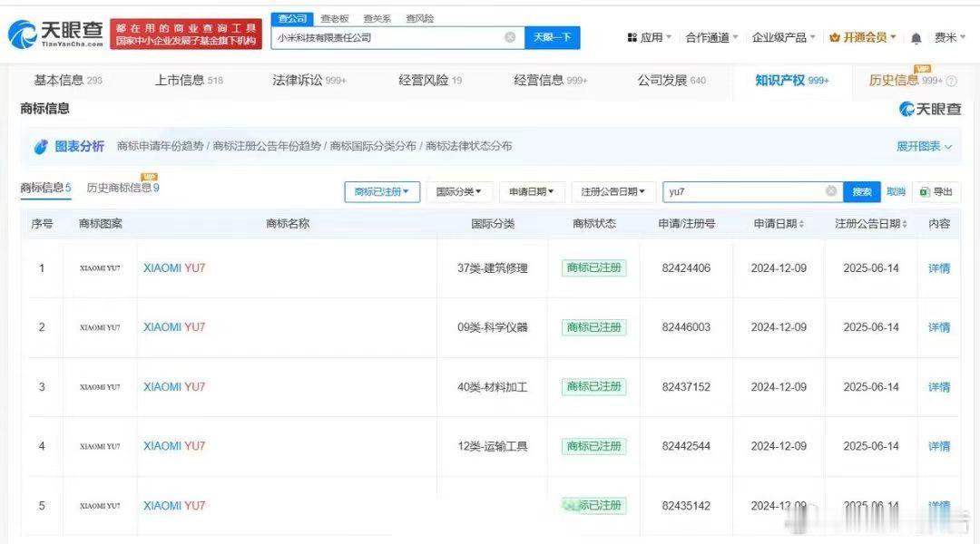980x544 pixels.
Task: Click the 导出 export button
Action: tap(936, 191)
